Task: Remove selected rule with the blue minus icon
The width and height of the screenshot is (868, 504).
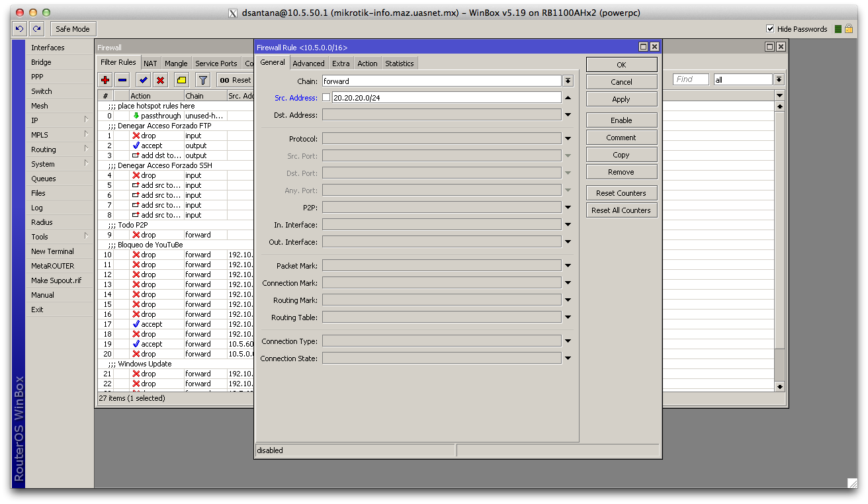Action: tap(122, 80)
